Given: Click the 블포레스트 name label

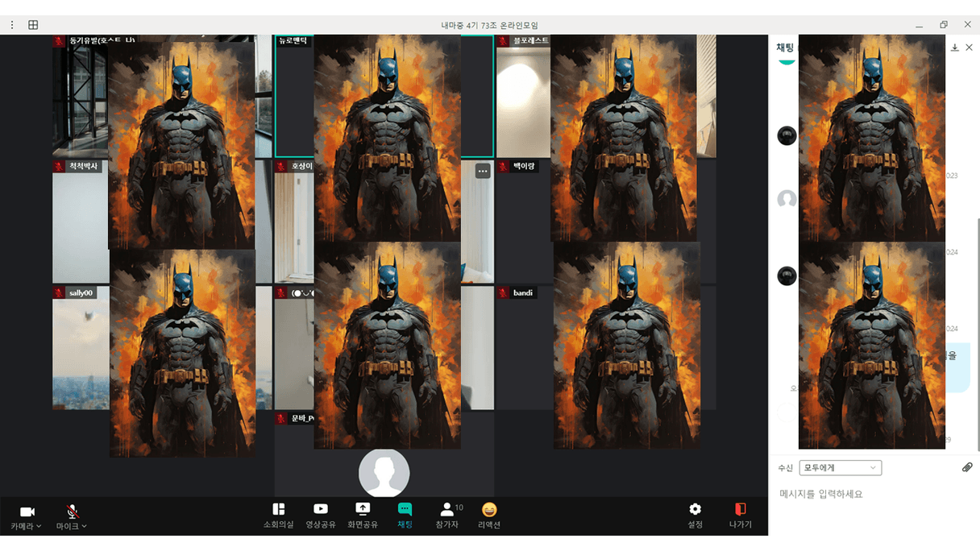Looking at the screenshot, I should (530, 41).
